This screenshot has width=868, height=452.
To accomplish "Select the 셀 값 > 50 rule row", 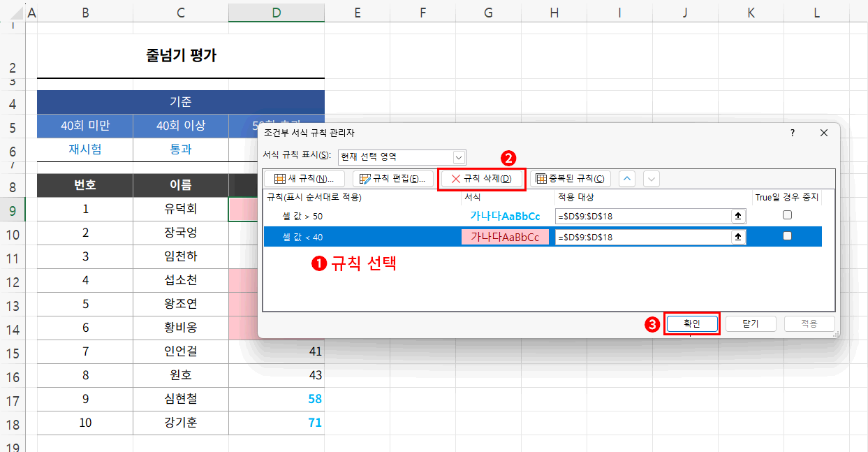I will tap(543, 217).
